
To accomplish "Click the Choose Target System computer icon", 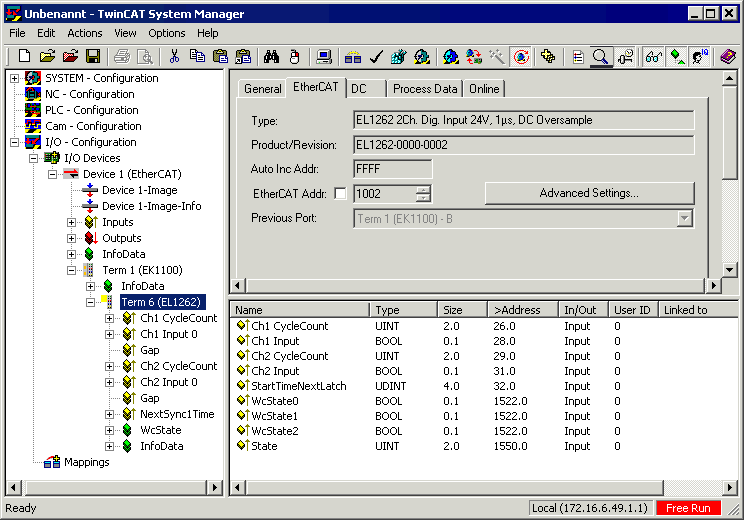I will 324,56.
